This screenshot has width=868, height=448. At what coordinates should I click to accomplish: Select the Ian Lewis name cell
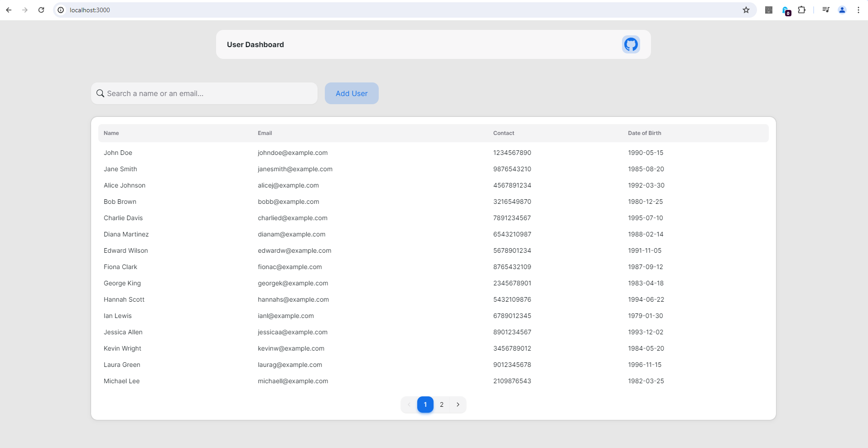point(118,316)
